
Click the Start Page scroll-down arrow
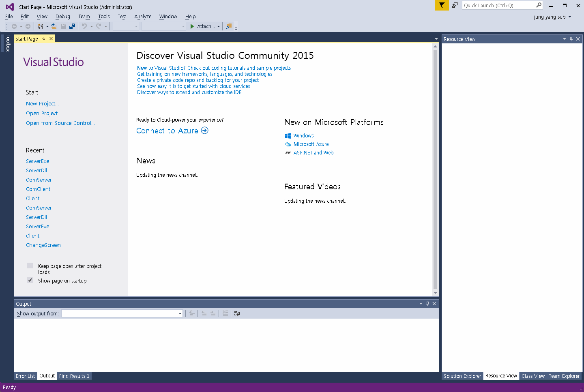pyautogui.click(x=435, y=293)
